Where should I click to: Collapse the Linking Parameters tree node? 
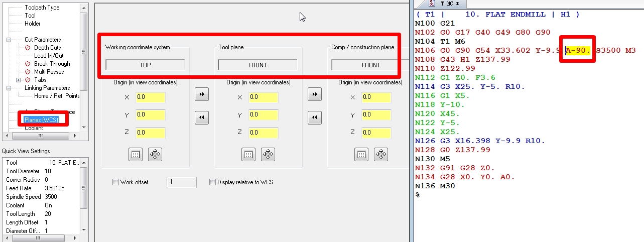tap(9, 88)
